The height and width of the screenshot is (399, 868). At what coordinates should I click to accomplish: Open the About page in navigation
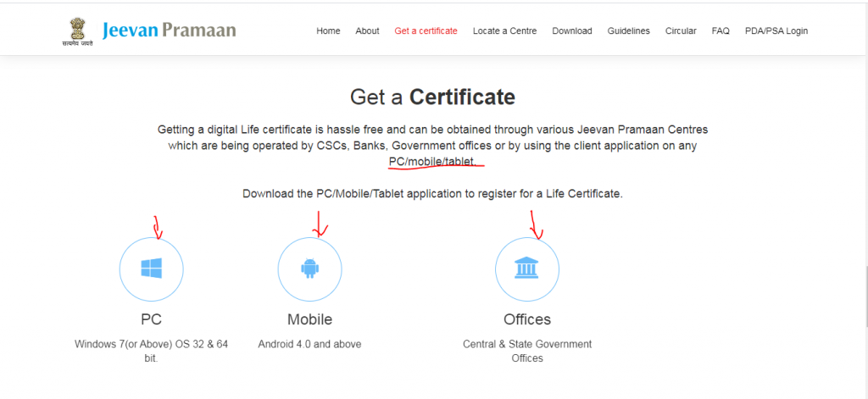[x=367, y=31]
